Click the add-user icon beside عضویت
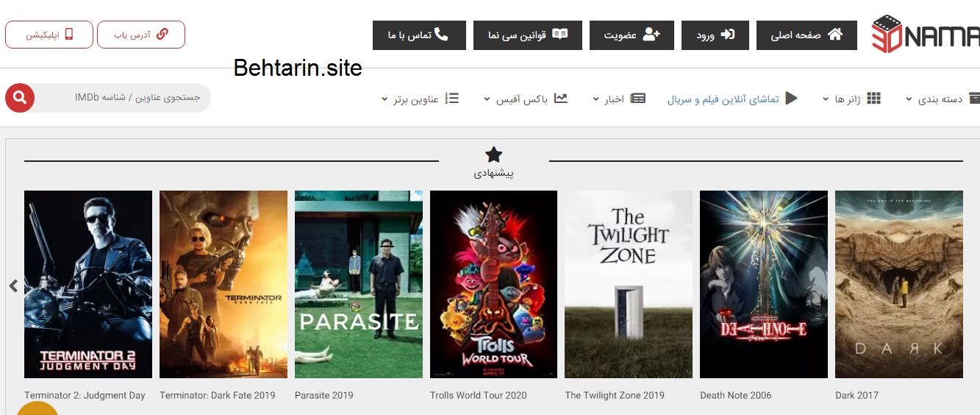The width and height of the screenshot is (980, 415). (x=651, y=35)
